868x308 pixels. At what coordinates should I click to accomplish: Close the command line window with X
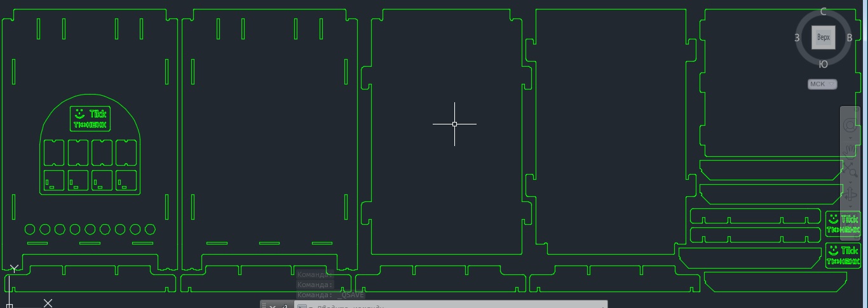point(272,306)
